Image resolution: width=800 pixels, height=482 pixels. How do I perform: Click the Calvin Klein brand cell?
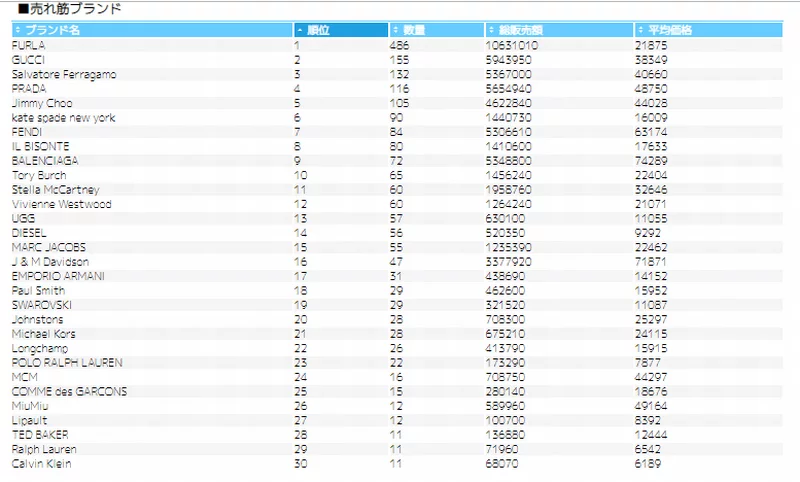pyautogui.click(x=41, y=464)
